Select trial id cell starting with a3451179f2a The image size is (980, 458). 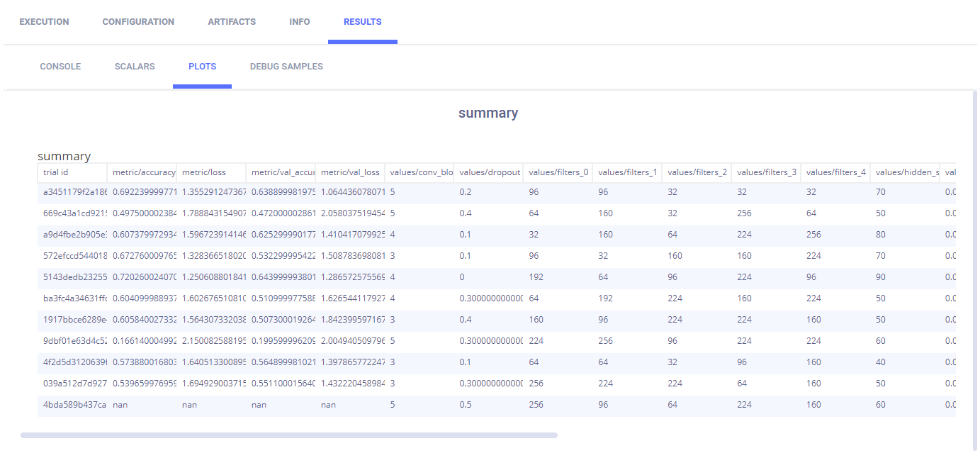click(74, 192)
